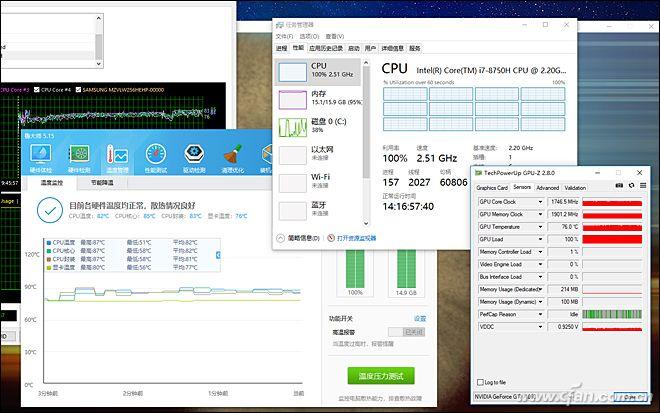The height and width of the screenshot is (413, 660).
Task: Toggle the CPU Core #4 checkbox
Action: point(37,90)
